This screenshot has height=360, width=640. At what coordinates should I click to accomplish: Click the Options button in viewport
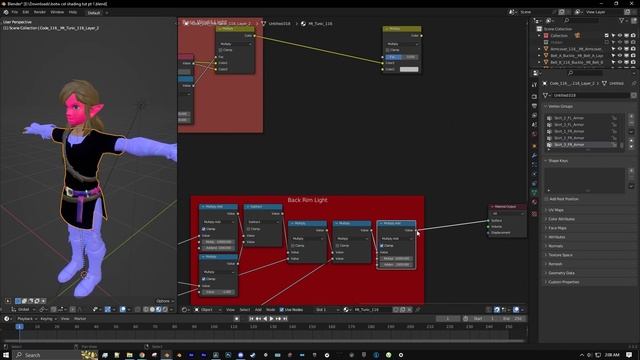pos(164,301)
